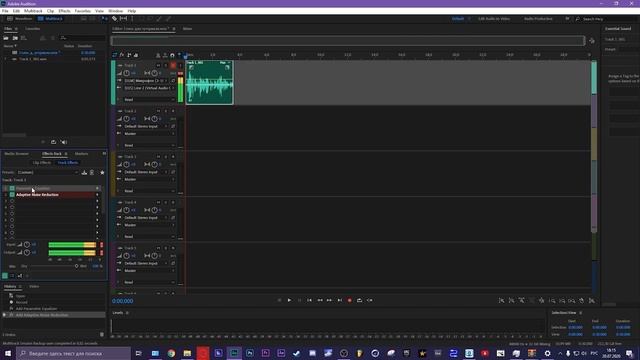Screen dimensions: 640x360
Task: Show the Sends track controls
Action: (129, 55)
